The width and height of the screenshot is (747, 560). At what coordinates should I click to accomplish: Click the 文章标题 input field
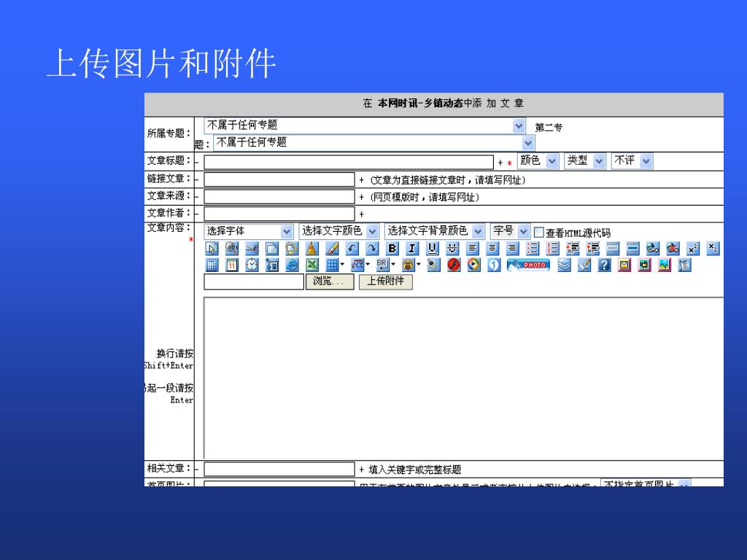coord(349,162)
